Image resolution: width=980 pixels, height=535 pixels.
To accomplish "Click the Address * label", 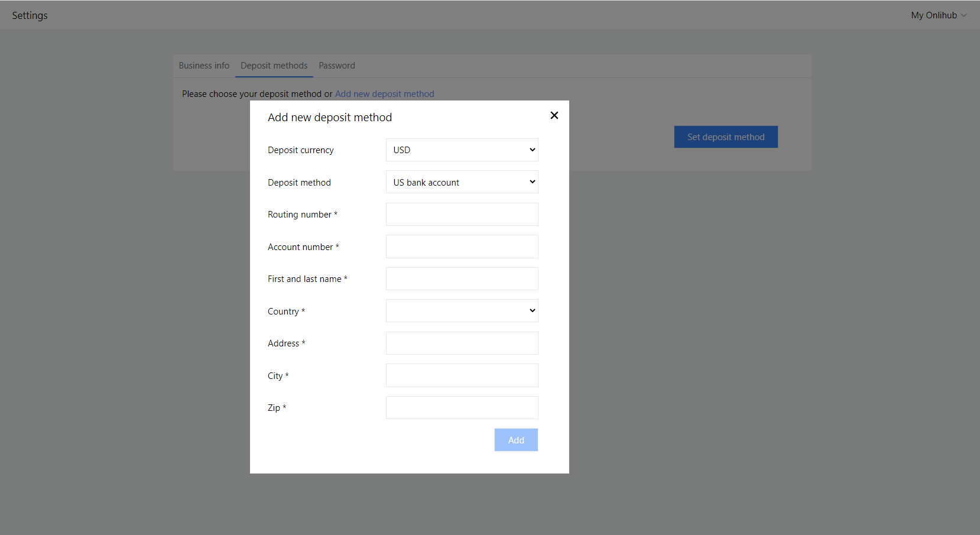I will (287, 343).
